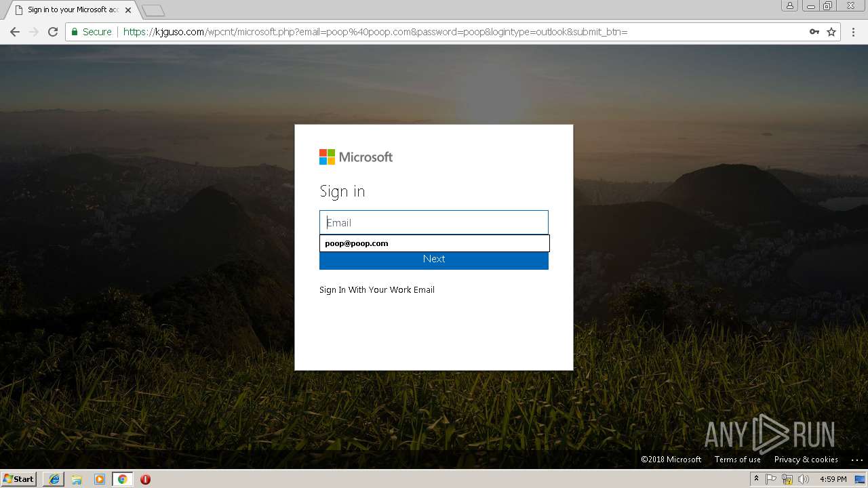This screenshot has height=488, width=868.
Task: Open the volume speaker tray icon
Action: tap(804, 479)
